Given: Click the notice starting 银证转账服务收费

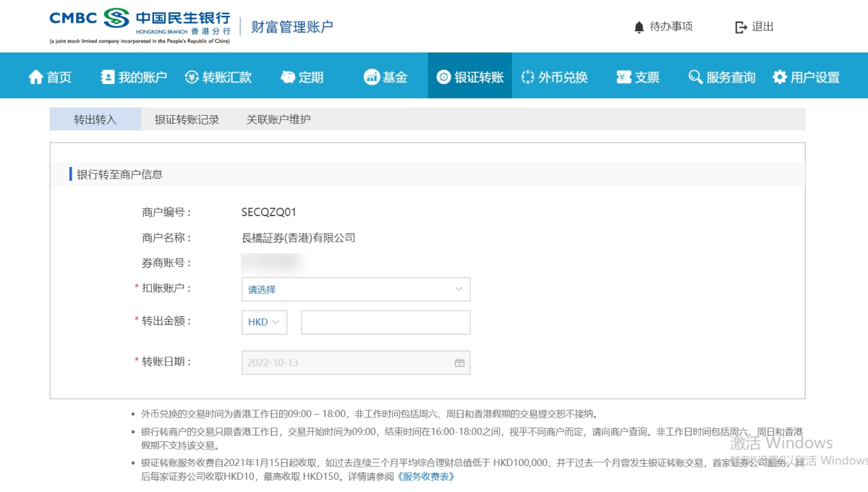Looking at the screenshot, I should pyautogui.click(x=472, y=470).
